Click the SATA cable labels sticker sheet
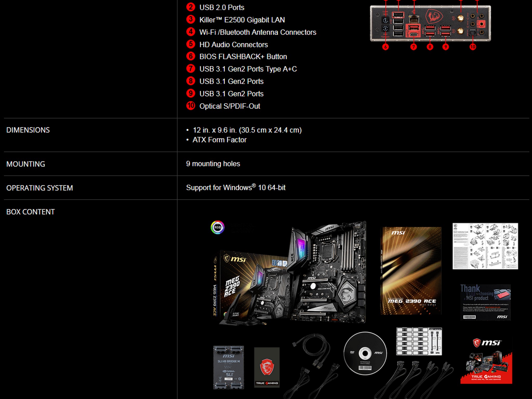The image size is (532, 399). pyautogui.click(x=419, y=341)
